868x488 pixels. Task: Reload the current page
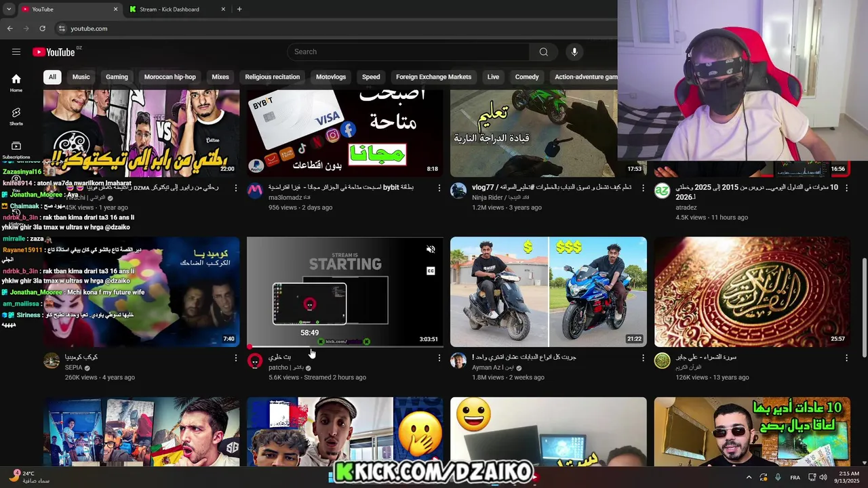click(x=42, y=28)
